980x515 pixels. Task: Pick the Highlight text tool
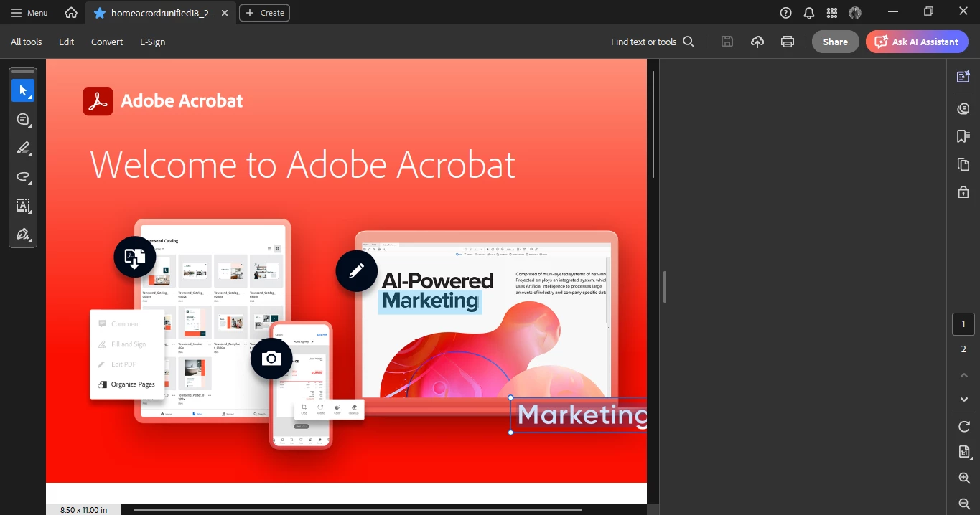tap(23, 148)
